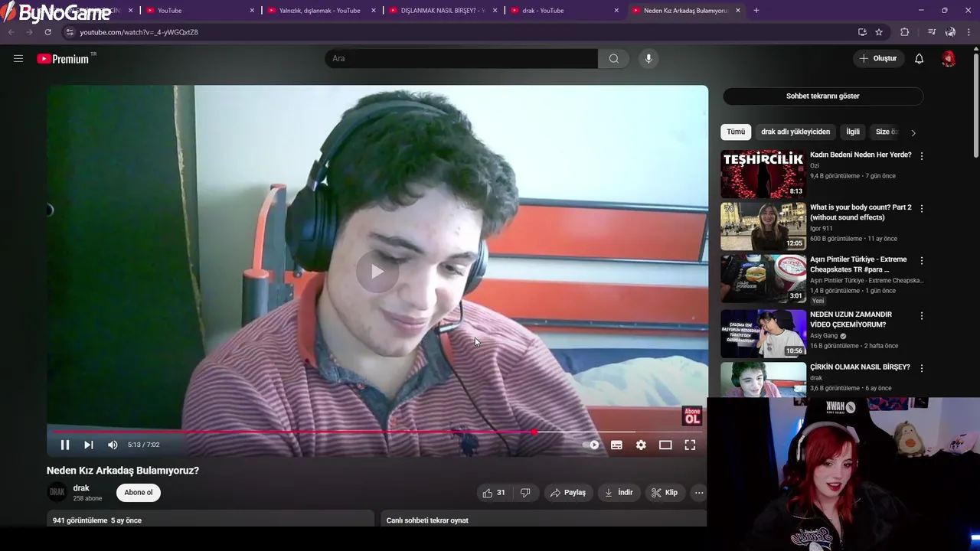Open more actions three-dot menu under video
The height and width of the screenshot is (551, 980).
tap(699, 493)
